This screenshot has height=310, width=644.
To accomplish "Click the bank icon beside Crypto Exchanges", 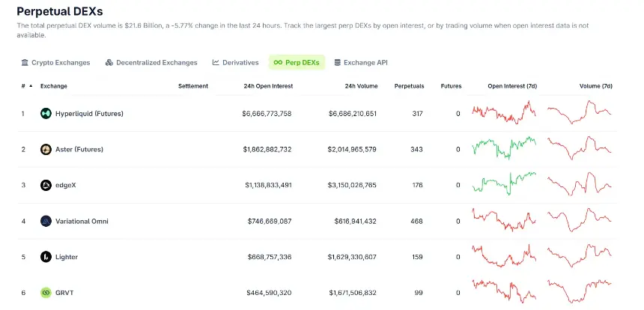I will 25,63.
